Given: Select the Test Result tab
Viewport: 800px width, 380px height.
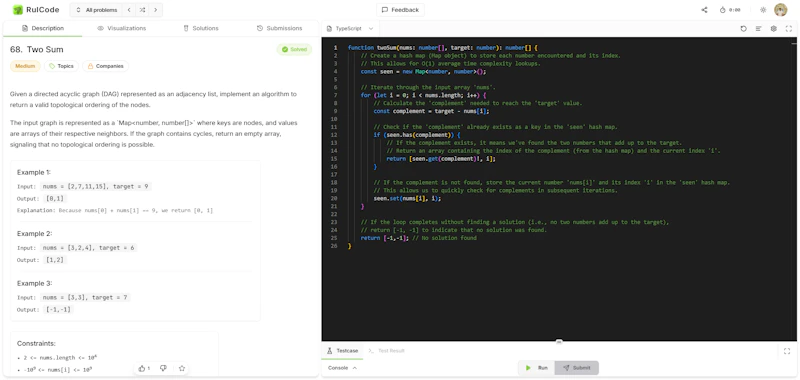Looking at the screenshot, I should (386, 351).
